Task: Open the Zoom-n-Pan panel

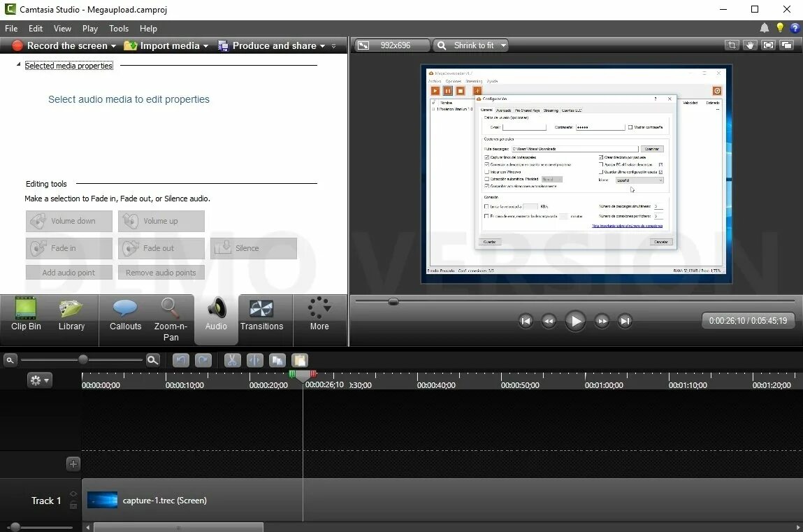Action: 171,315
